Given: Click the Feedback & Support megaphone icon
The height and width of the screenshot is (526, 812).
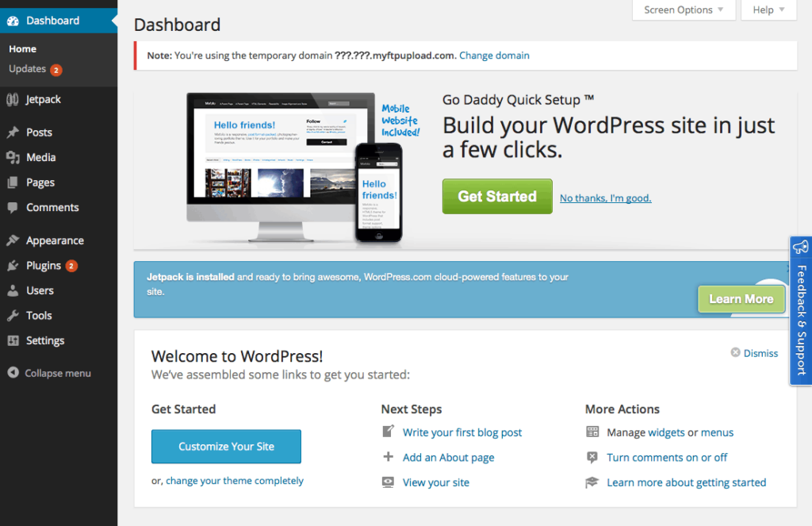Looking at the screenshot, I should click(x=801, y=247).
